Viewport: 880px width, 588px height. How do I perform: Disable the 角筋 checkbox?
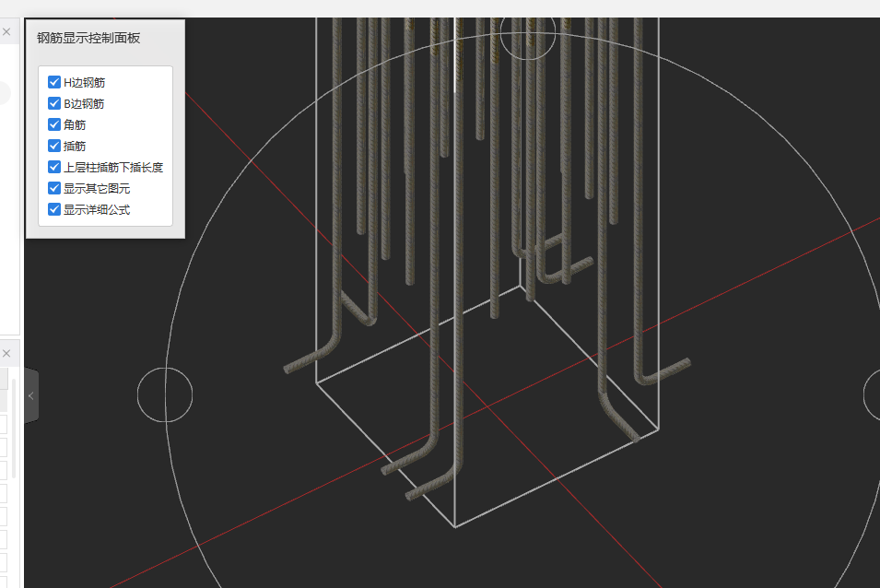tap(54, 124)
